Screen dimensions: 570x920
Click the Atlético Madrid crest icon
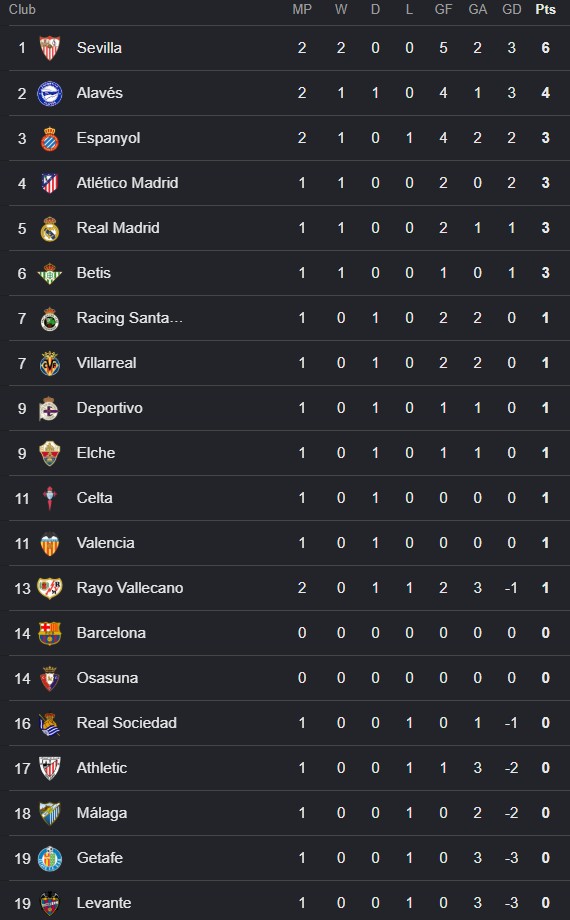50,183
